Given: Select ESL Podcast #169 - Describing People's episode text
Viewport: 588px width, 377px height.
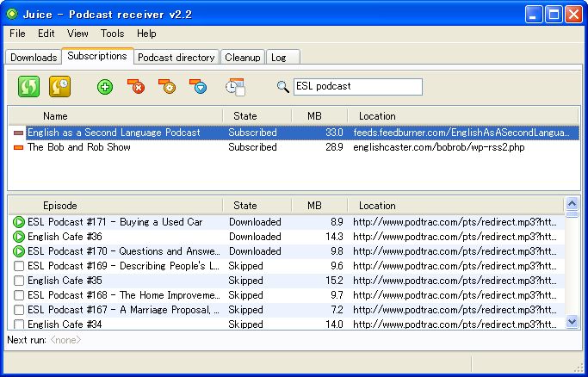Looking at the screenshot, I should tap(123, 266).
